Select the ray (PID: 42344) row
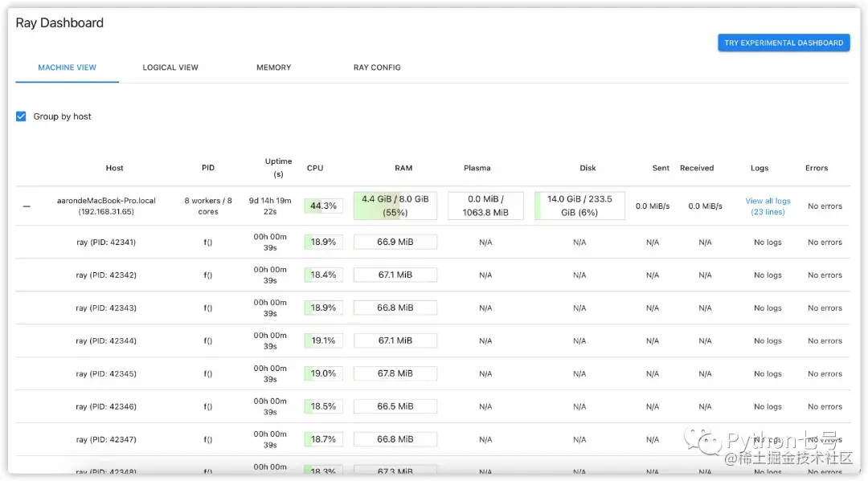Viewport: 868px width, 481px height. [433, 340]
